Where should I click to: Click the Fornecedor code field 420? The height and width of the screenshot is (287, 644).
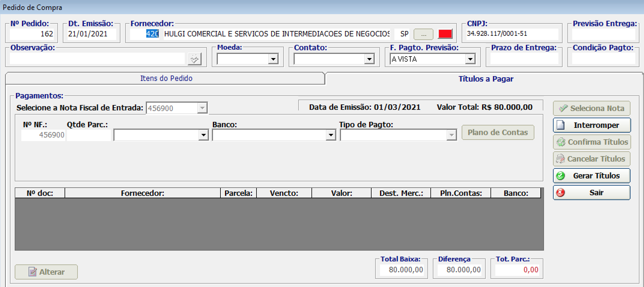pos(144,34)
